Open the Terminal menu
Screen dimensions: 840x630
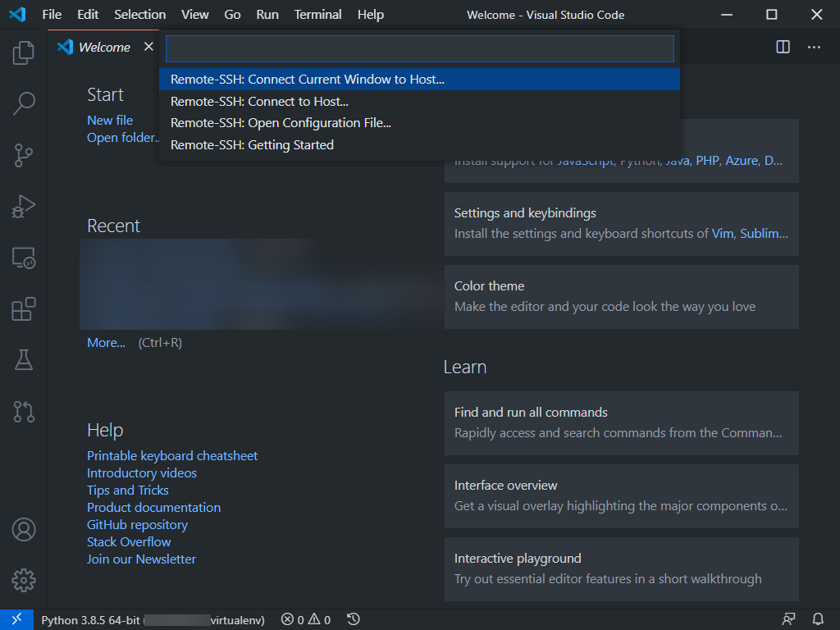click(317, 15)
